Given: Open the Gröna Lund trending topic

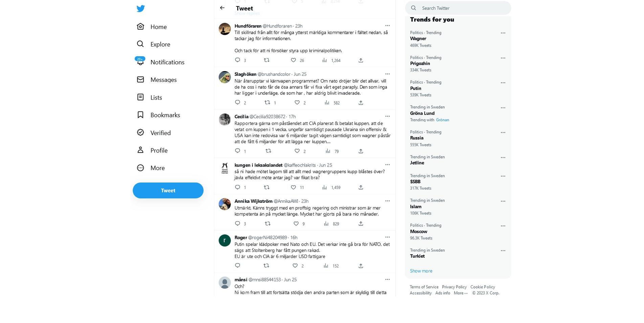Looking at the screenshot, I should click(422, 113).
